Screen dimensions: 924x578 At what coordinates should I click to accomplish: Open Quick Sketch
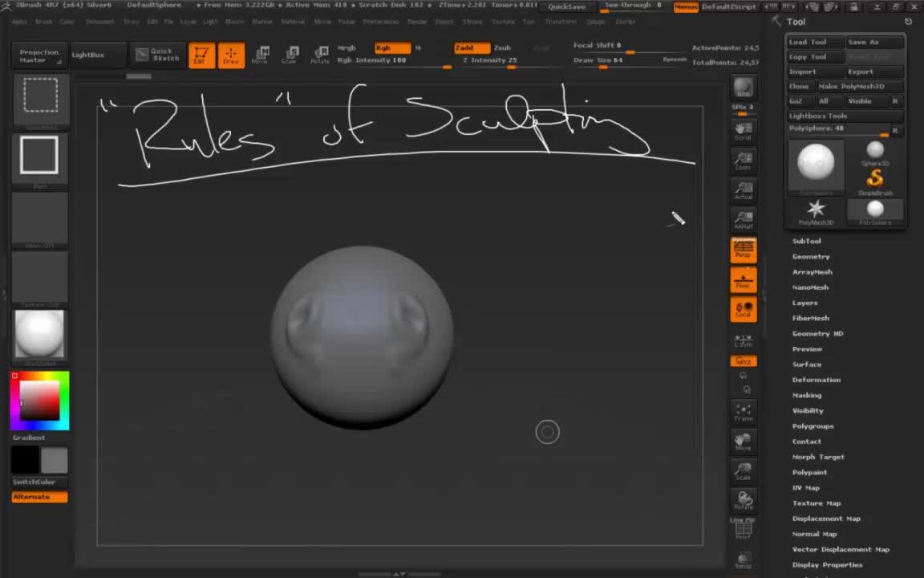click(157, 55)
